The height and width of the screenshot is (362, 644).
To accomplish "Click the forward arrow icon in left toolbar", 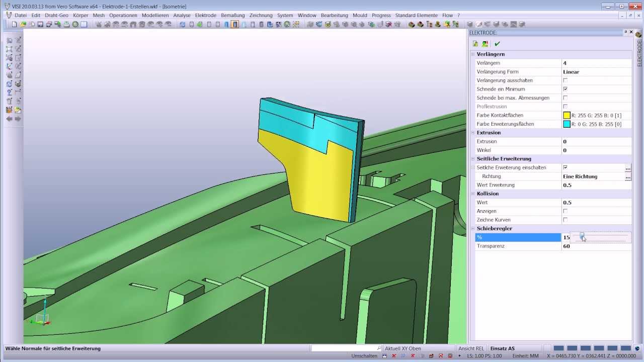I will click(x=18, y=119).
